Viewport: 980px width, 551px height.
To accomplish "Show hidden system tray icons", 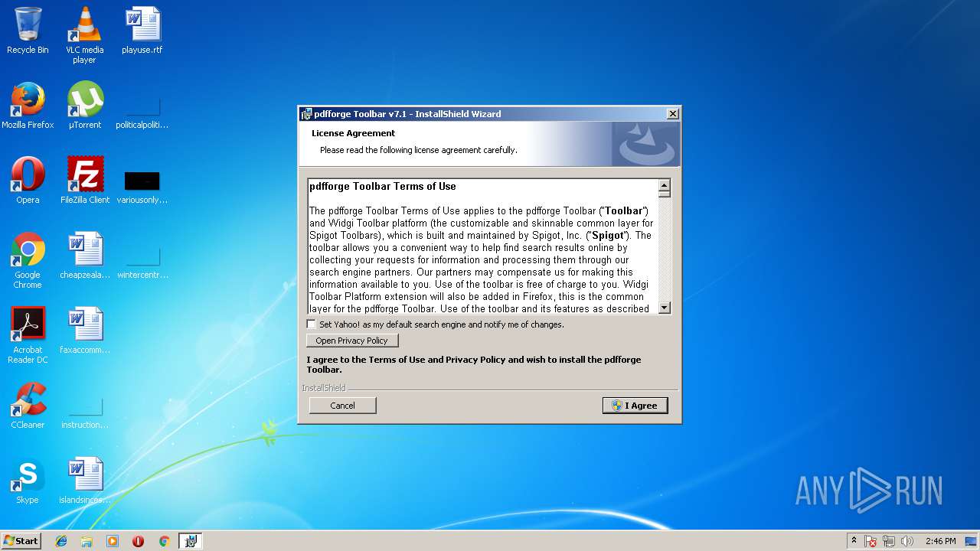I will 854,541.
